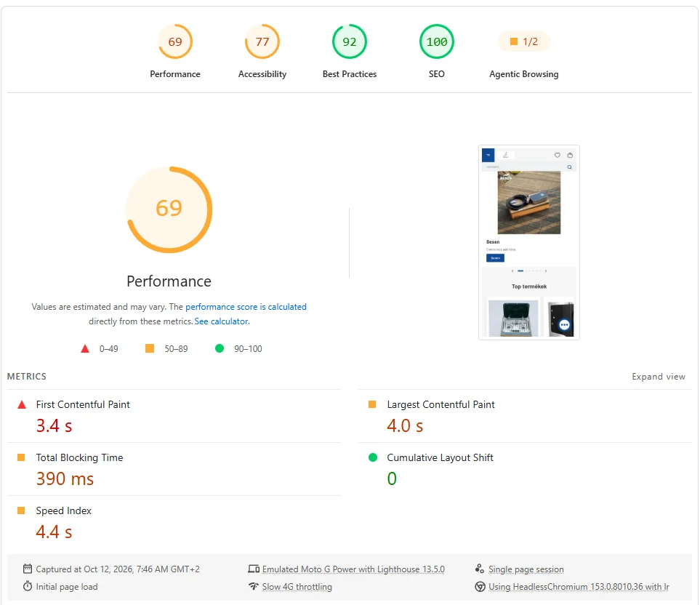Viewport: 700px width, 605px height.
Task: Click the large 69 performance gauge
Action: (x=169, y=209)
